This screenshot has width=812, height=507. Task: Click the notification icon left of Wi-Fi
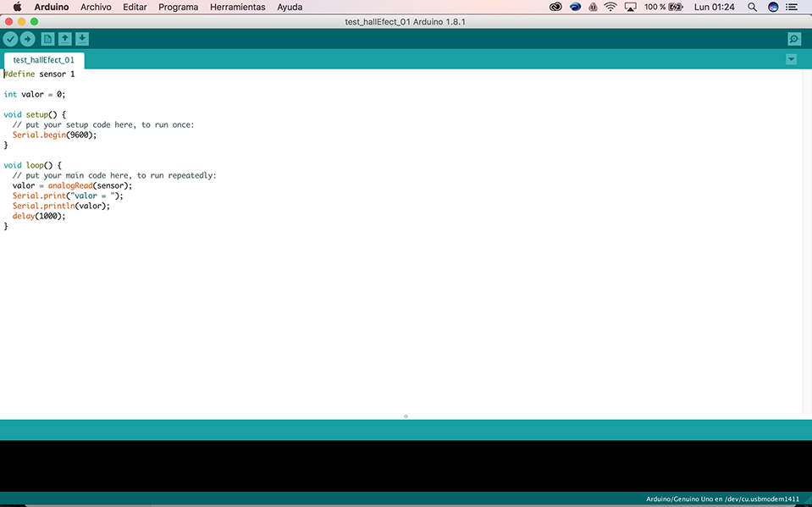pos(593,7)
